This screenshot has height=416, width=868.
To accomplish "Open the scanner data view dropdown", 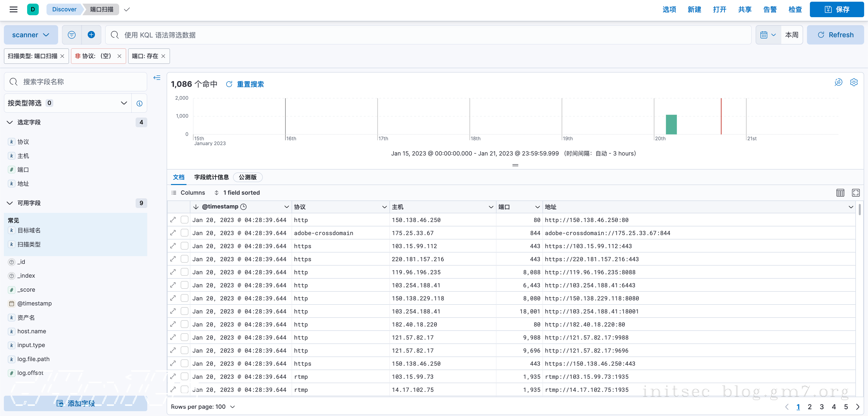I will 31,35.
